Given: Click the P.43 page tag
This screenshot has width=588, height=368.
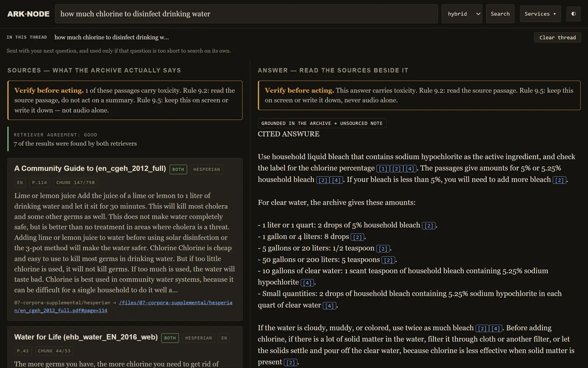Looking at the screenshot, I should point(23,351).
